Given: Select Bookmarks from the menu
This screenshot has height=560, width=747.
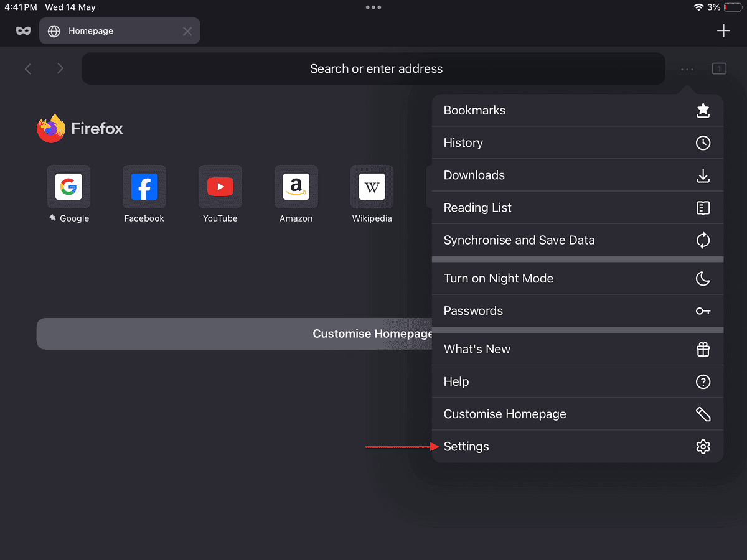Looking at the screenshot, I should point(577,111).
